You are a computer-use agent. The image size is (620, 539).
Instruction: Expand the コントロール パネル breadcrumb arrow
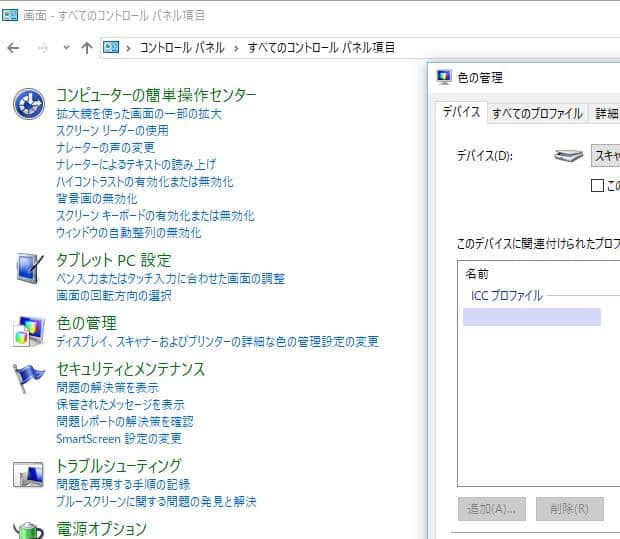(236, 48)
